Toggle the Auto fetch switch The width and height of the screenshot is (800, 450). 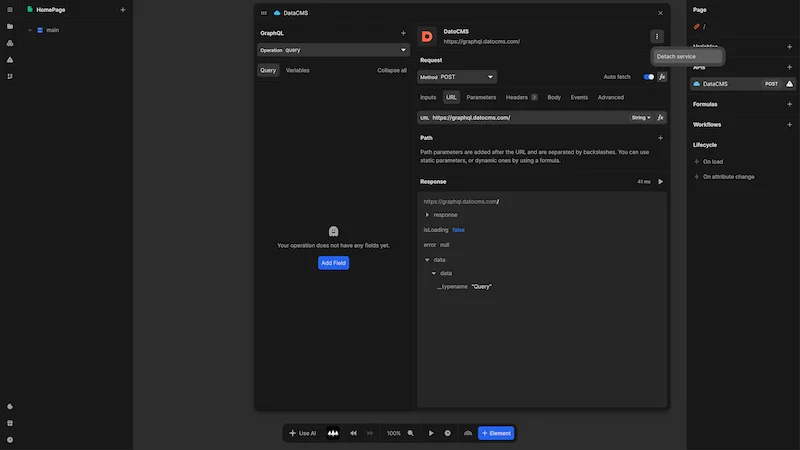(648, 77)
